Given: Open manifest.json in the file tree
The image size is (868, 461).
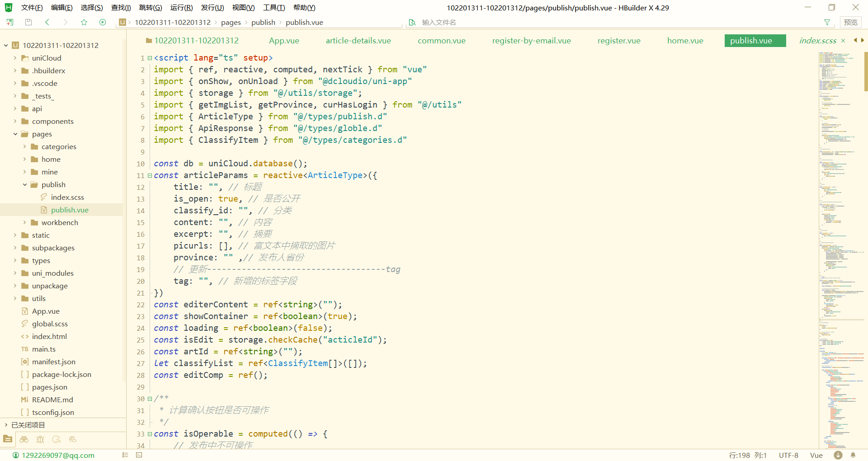Looking at the screenshot, I should [54, 362].
